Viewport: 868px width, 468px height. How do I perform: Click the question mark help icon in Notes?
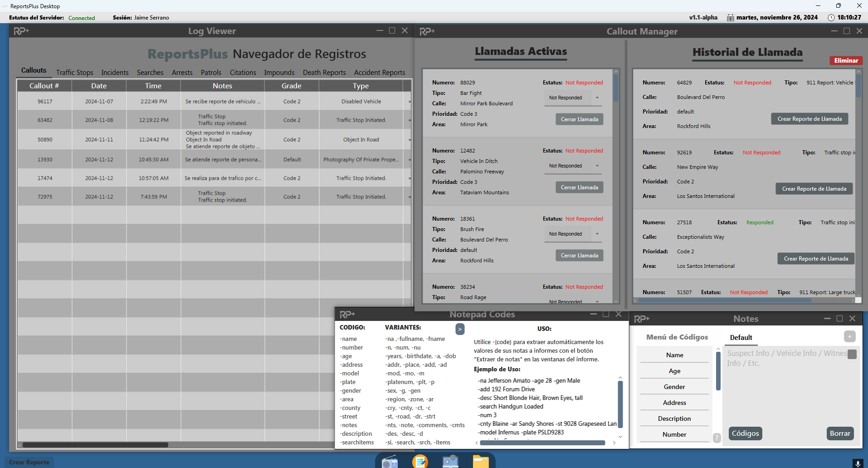click(717, 438)
